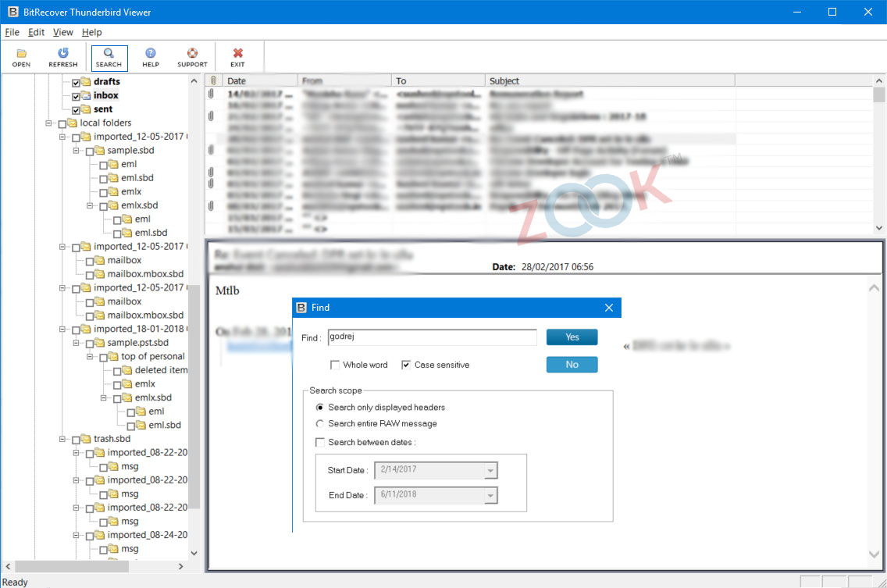
Task: Click the trash.sbd folder icon
Action: coord(85,439)
